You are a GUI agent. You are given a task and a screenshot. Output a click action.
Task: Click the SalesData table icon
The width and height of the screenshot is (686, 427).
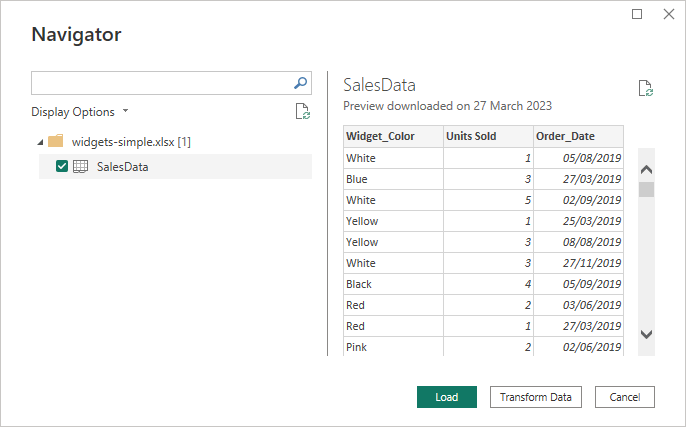[x=80, y=167]
